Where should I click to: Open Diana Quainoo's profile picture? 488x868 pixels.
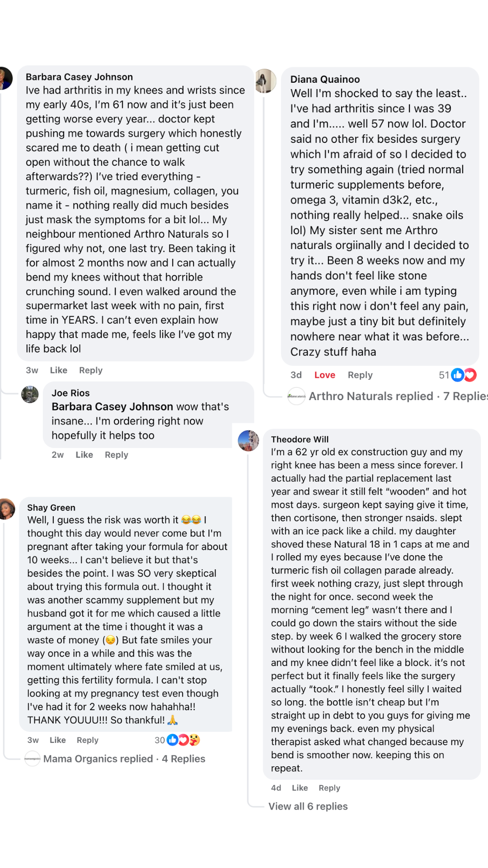(266, 81)
